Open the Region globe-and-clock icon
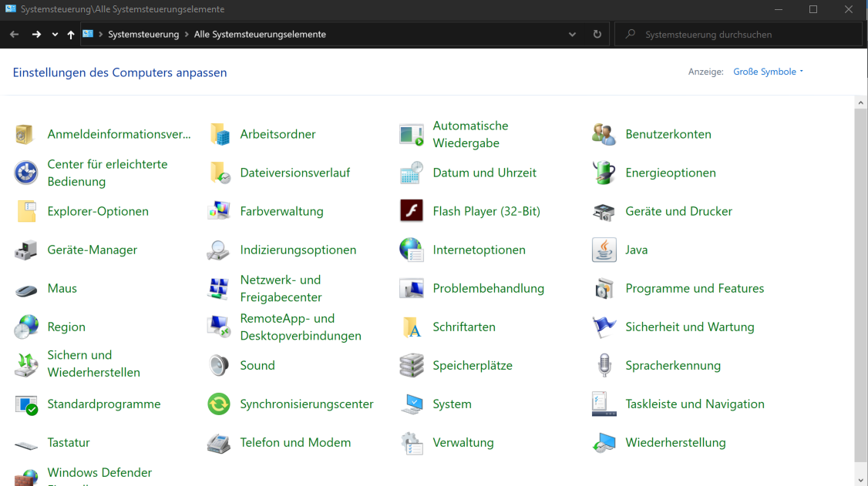Screen dimensions: 868x486 [x=25, y=327]
